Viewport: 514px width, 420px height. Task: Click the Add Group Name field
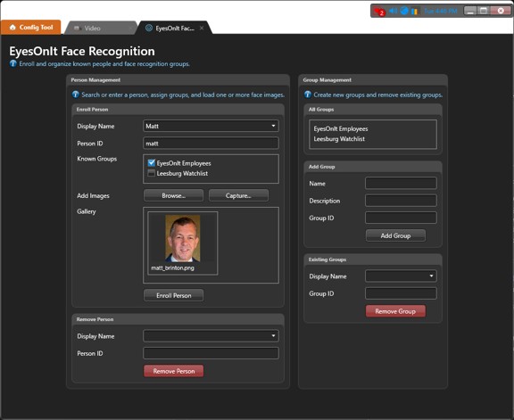point(401,183)
